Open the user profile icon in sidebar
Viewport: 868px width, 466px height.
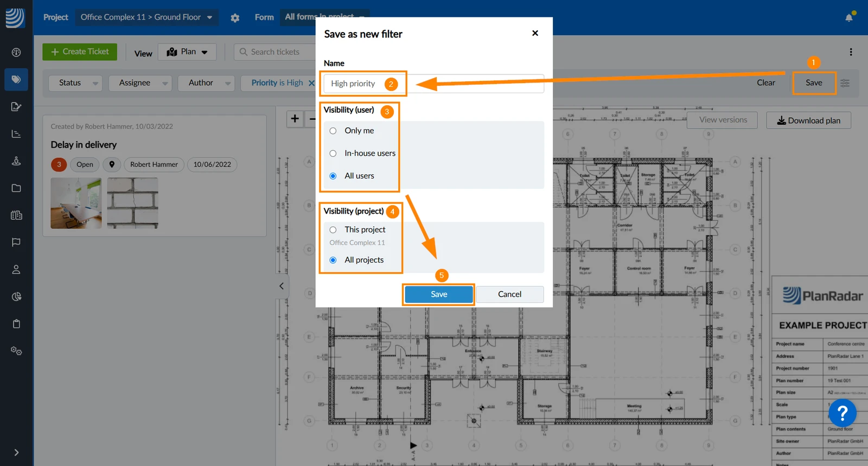(x=16, y=269)
